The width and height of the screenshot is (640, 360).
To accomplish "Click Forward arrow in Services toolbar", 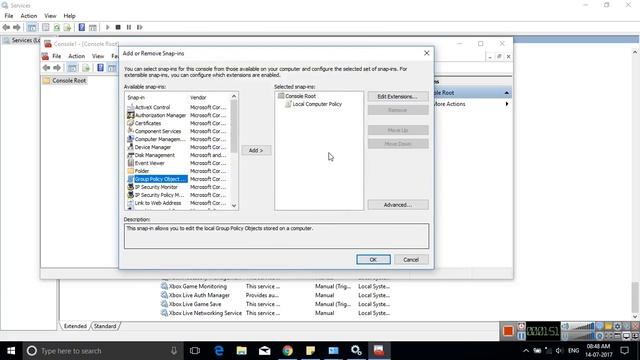I will (x=17, y=27).
